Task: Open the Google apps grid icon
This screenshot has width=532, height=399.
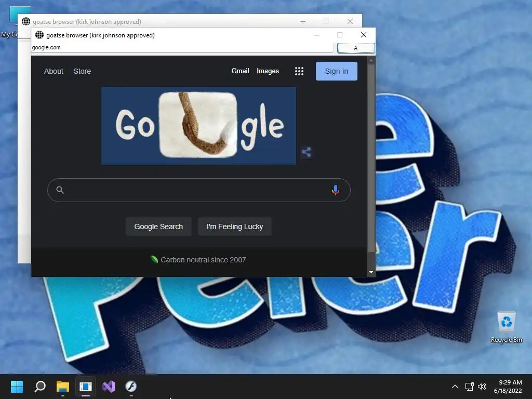Action: pyautogui.click(x=299, y=71)
